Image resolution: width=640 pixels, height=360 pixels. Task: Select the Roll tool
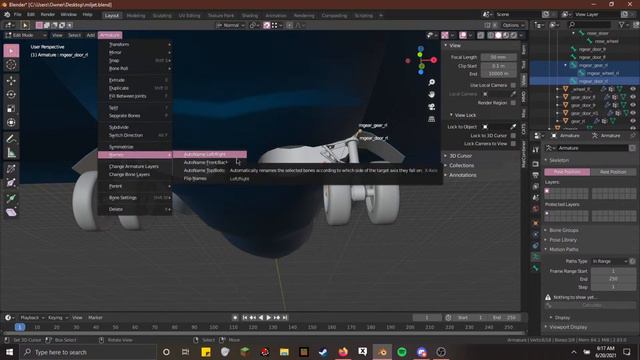11,169
